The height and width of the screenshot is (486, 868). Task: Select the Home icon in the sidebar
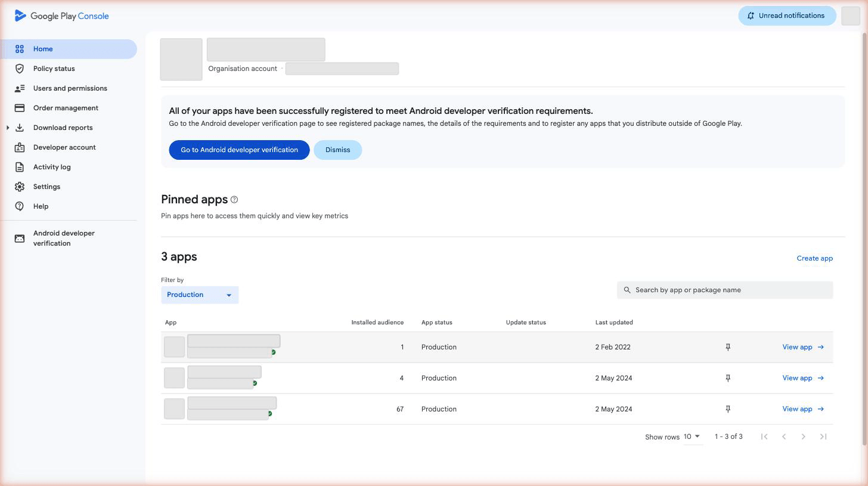click(x=20, y=49)
